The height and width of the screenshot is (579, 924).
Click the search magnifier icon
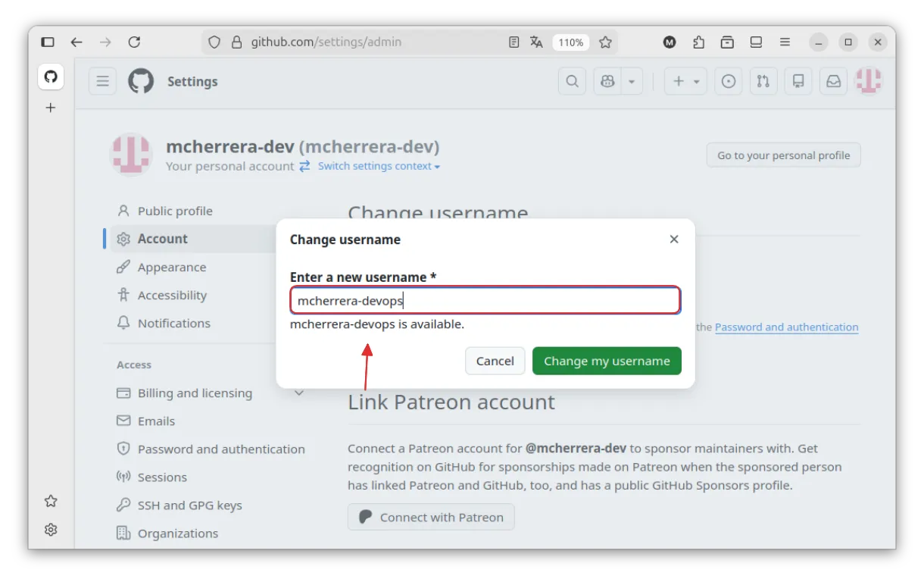(x=573, y=81)
